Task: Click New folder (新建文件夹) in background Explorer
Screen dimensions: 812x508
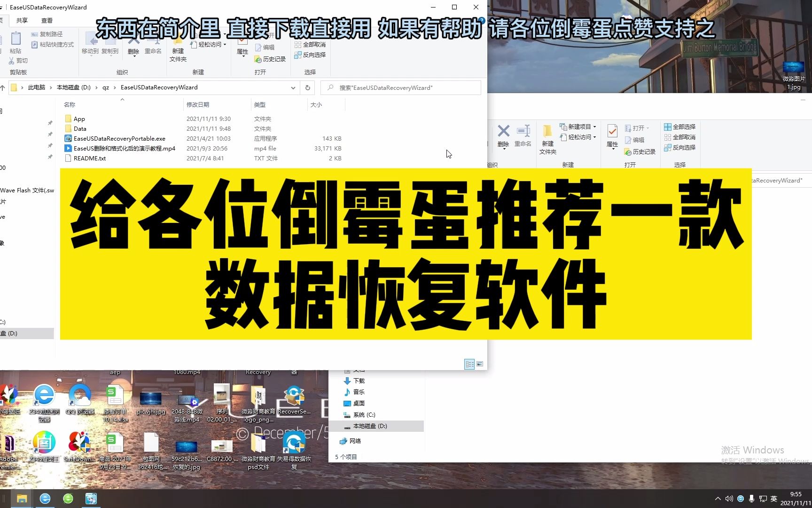Action: pyautogui.click(x=548, y=140)
